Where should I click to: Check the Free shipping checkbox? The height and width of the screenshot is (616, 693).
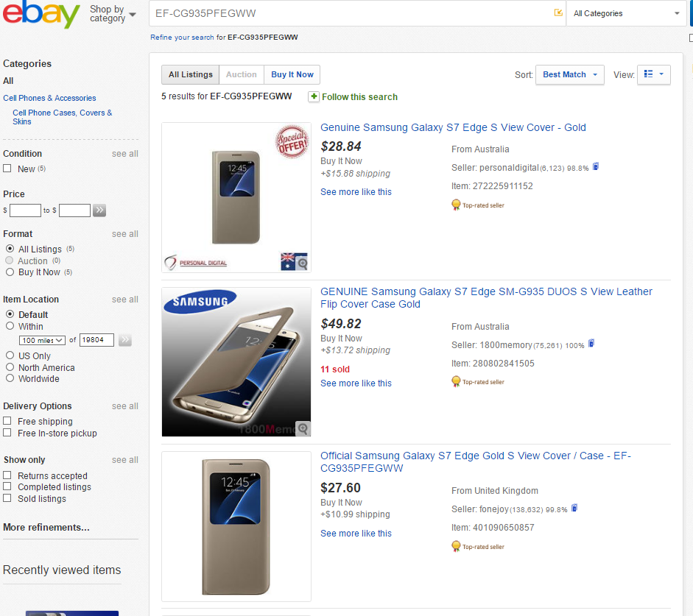[x=7, y=421]
